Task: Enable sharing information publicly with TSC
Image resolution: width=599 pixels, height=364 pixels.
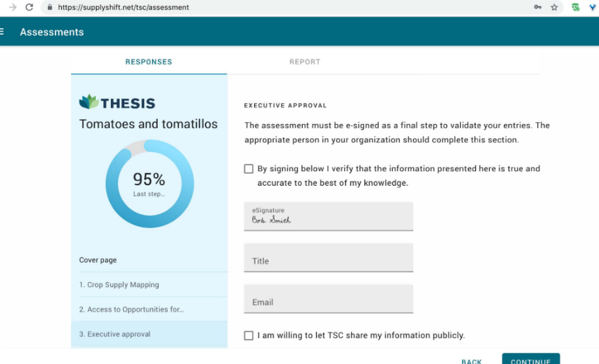Action: [249, 336]
